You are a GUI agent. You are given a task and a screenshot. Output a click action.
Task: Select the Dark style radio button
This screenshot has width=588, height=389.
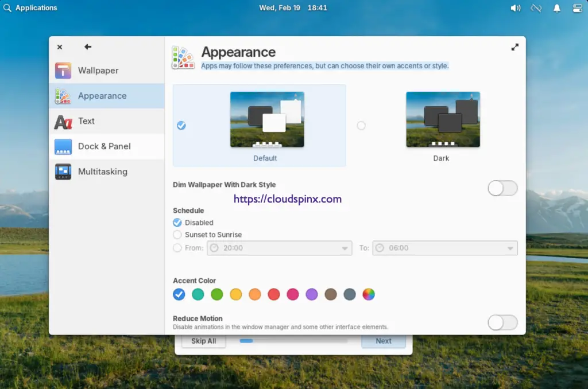pyautogui.click(x=361, y=126)
